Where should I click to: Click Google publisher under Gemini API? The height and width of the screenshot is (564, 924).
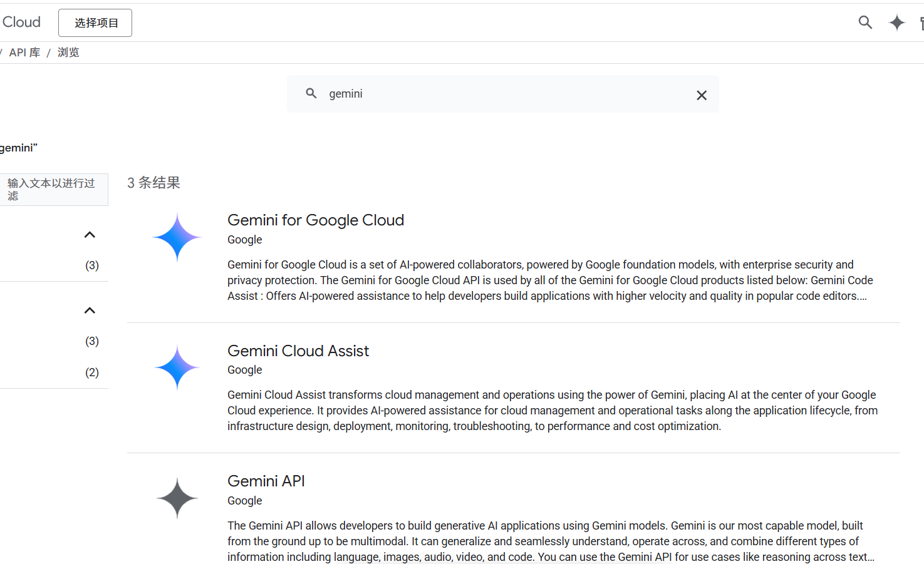click(x=245, y=501)
